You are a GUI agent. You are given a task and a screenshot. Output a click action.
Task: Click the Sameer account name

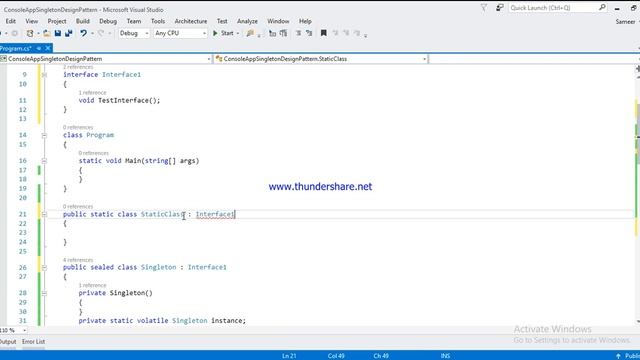[x=626, y=22]
